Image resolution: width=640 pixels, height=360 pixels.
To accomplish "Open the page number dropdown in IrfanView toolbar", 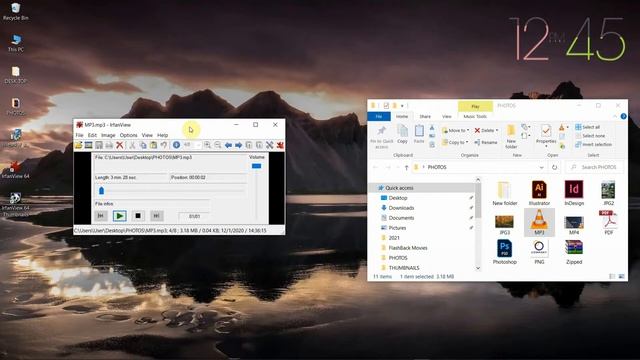I will point(198,145).
